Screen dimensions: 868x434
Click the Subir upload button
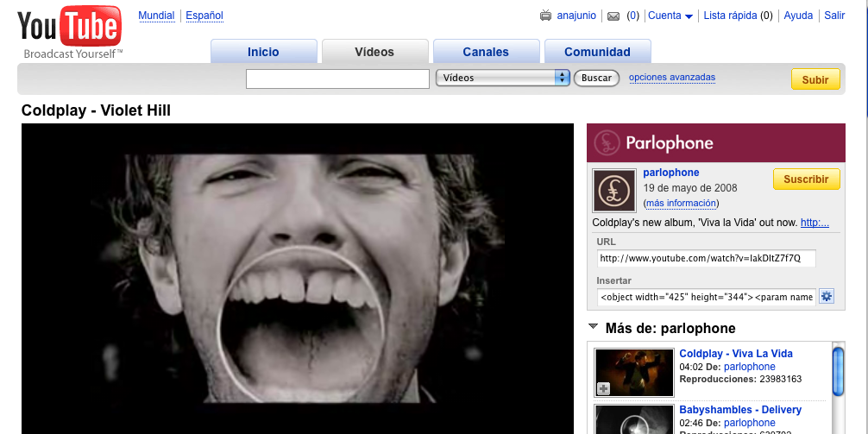pyautogui.click(x=815, y=79)
